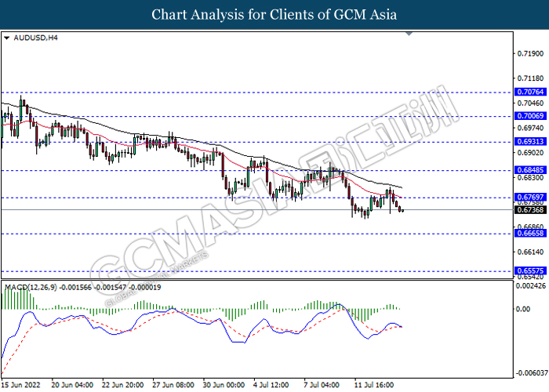
Task: Click the 0.66658 price level label
Action: [x=530, y=233]
